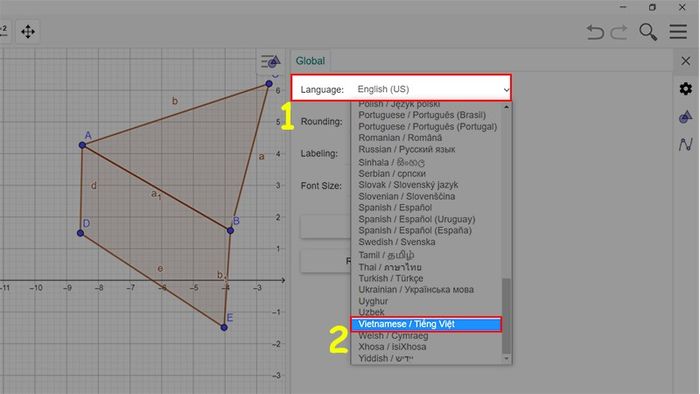This screenshot has height=394, width=700.
Task: Click the language list scrollbar thumb
Action: click(506, 316)
